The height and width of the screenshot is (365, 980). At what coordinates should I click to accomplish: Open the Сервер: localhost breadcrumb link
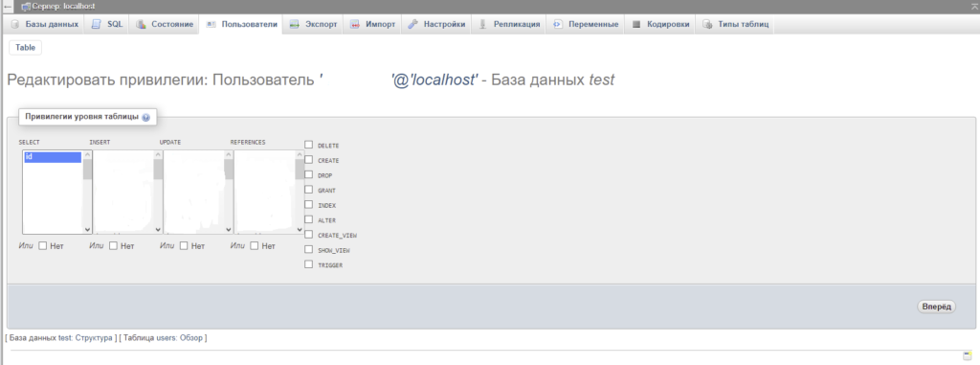pyautogui.click(x=63, y=7)
